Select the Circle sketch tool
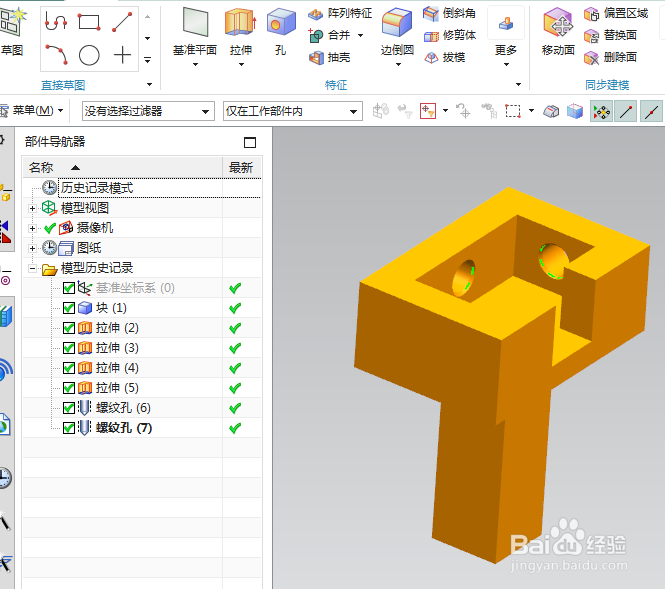The width and height of the screenshot is (665, 589). pos(89,55)
